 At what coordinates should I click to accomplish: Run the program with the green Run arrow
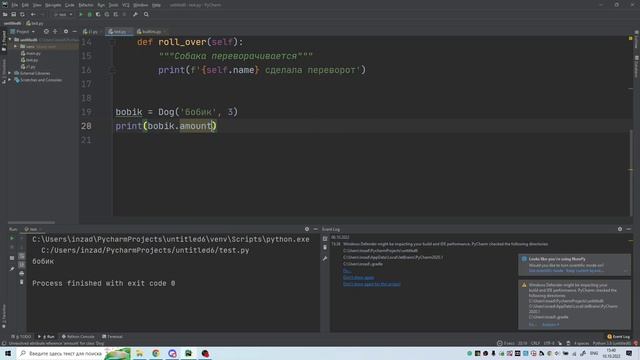pyautogui.click(x=81, y=14)
